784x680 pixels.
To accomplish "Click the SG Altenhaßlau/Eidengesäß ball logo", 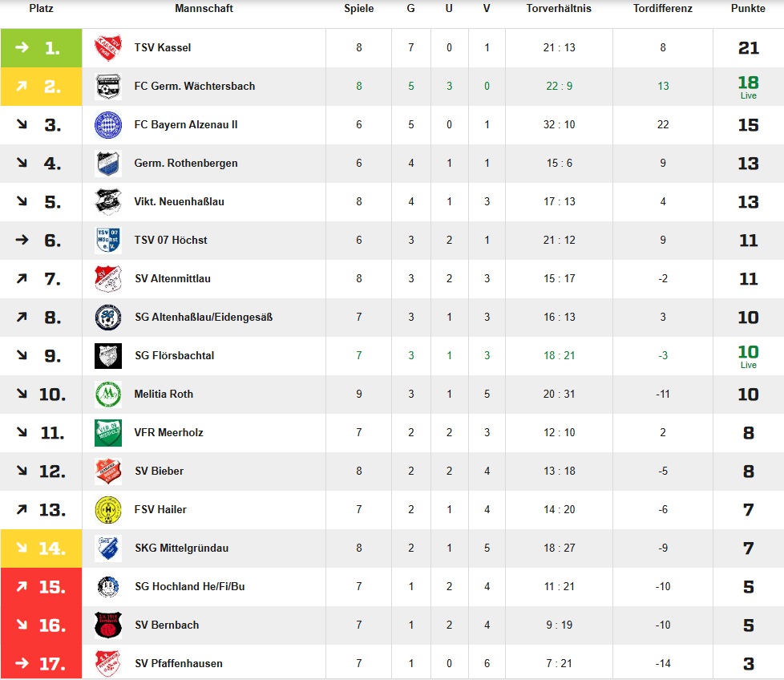I will [x=108, y=318].
